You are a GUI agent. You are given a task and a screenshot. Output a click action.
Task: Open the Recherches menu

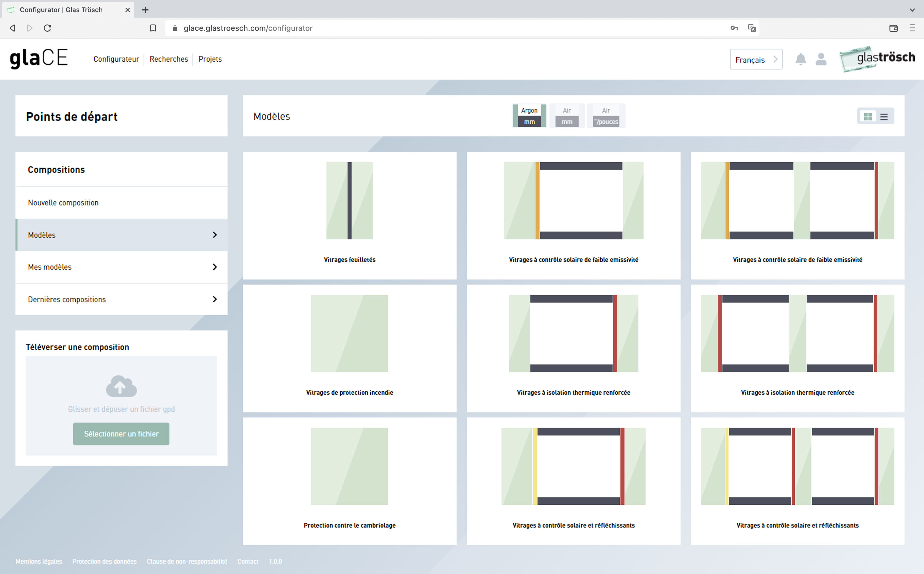(169, 59)
